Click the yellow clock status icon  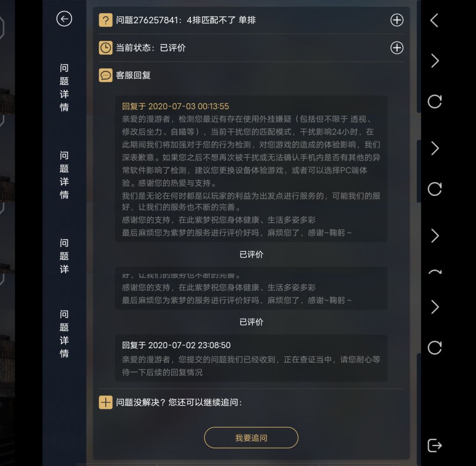(106, 48)
